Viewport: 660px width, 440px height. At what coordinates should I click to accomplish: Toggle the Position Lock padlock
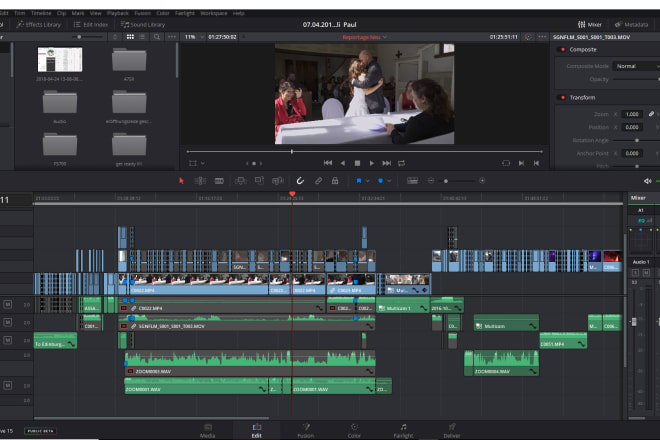click(x=335, y=181)
